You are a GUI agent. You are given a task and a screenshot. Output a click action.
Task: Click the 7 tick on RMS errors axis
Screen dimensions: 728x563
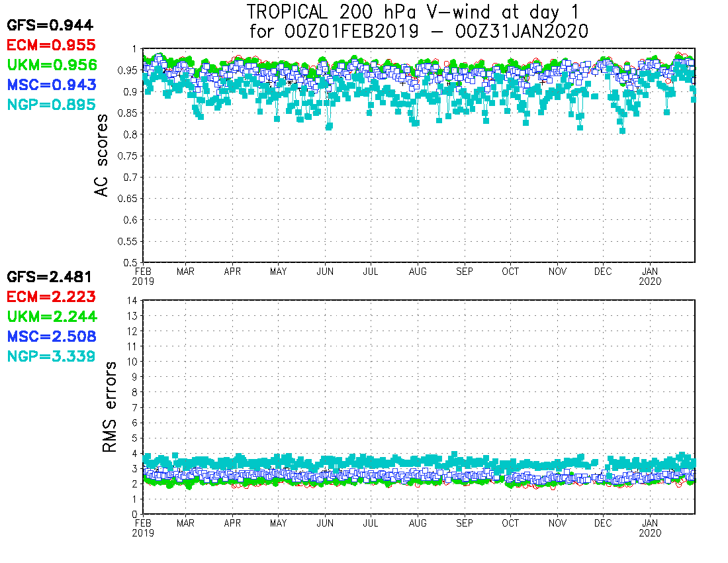pyautogui.click(x=134, y=407)
